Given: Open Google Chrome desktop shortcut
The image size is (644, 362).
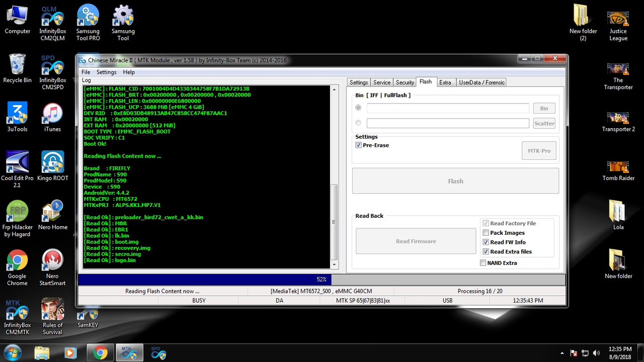Looking at the screenshot, I should 17,267.
